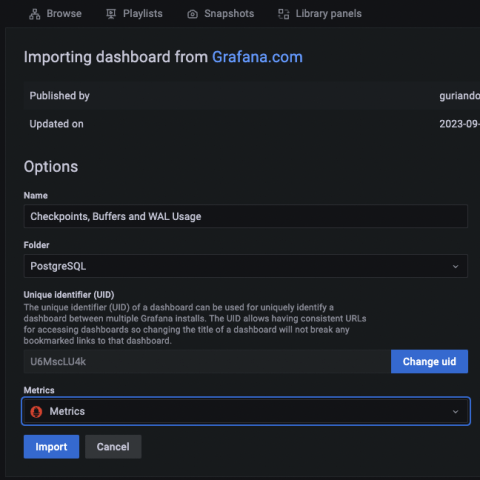Open the Folder dropdown showing PostgreSQL
The width and height of the screenshot is (480, 480).
tap(246, 266)
